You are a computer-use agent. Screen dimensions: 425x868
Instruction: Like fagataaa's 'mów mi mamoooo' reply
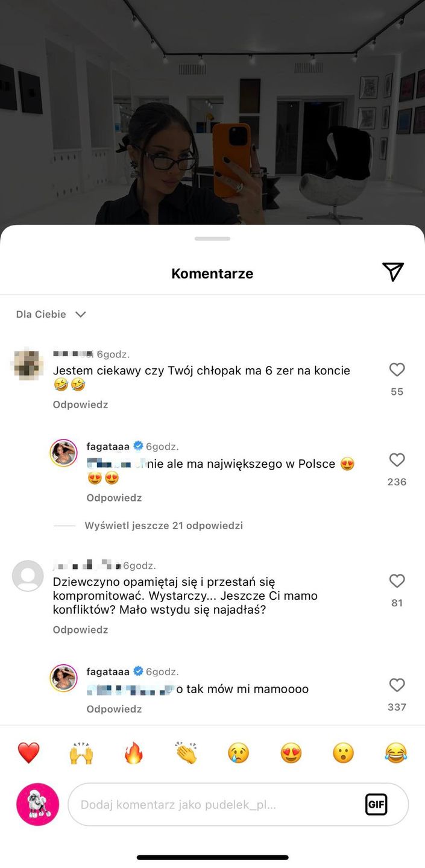point(397,685)
